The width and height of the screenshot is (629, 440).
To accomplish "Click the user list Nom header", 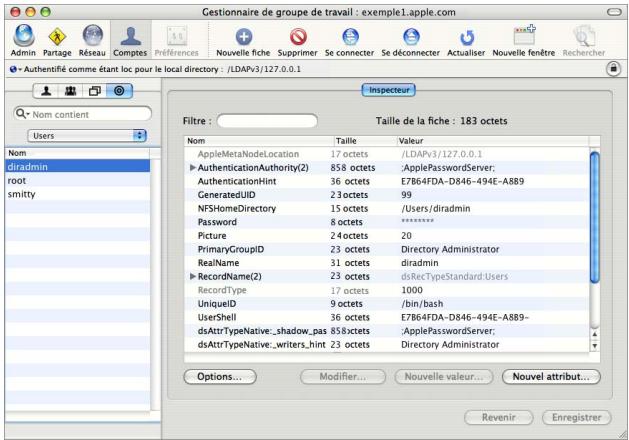I will (x=77, y=153).
